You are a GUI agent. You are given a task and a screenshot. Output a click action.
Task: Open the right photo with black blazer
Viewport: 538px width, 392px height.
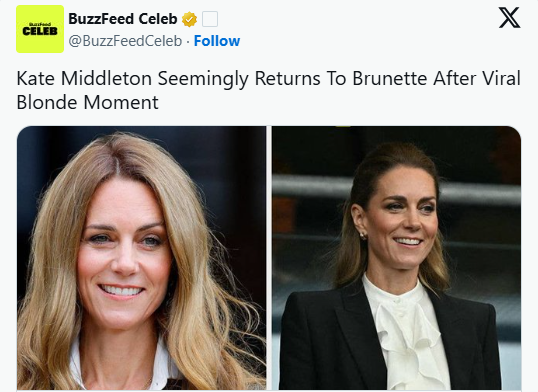pos(396,258)
